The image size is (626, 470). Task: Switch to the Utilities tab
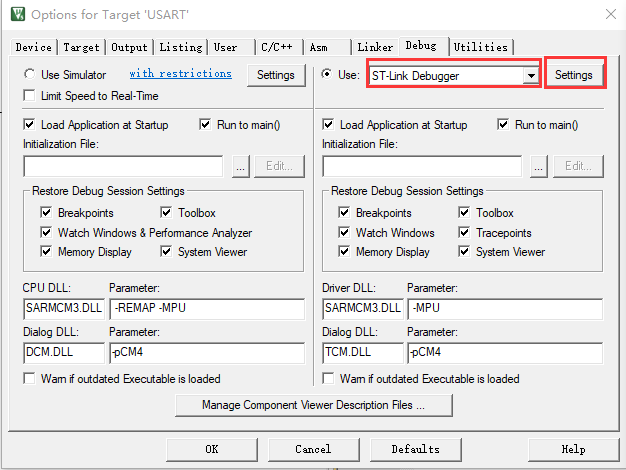(481, 47)
